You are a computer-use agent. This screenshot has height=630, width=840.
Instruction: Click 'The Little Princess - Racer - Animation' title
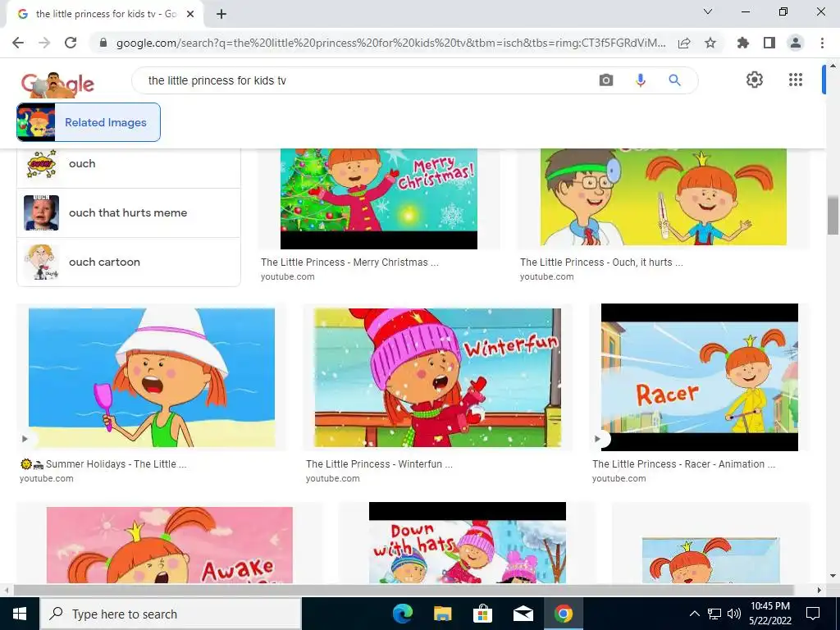(x=683, y=464)
